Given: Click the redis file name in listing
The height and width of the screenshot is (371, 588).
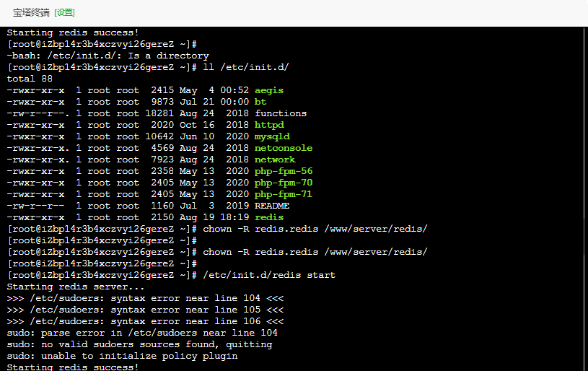Looking at the screenshot, I should (269, 217).
